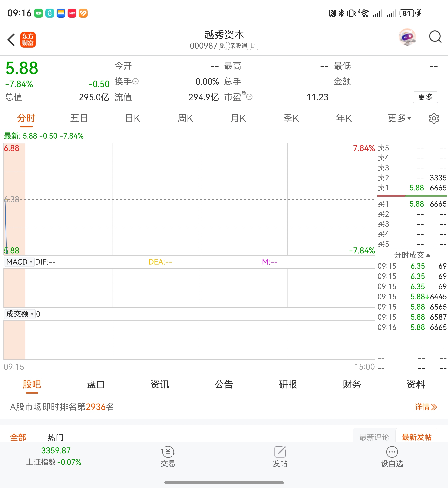Tap the 更多 quote details button
The width and height of the screenshot is (448, 488).
[425, 97]
